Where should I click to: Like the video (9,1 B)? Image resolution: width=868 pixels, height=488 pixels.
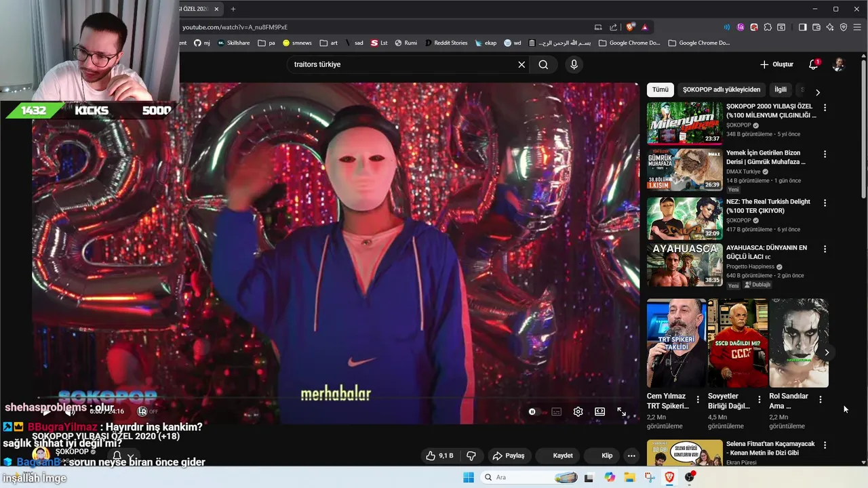coord(439,455)
